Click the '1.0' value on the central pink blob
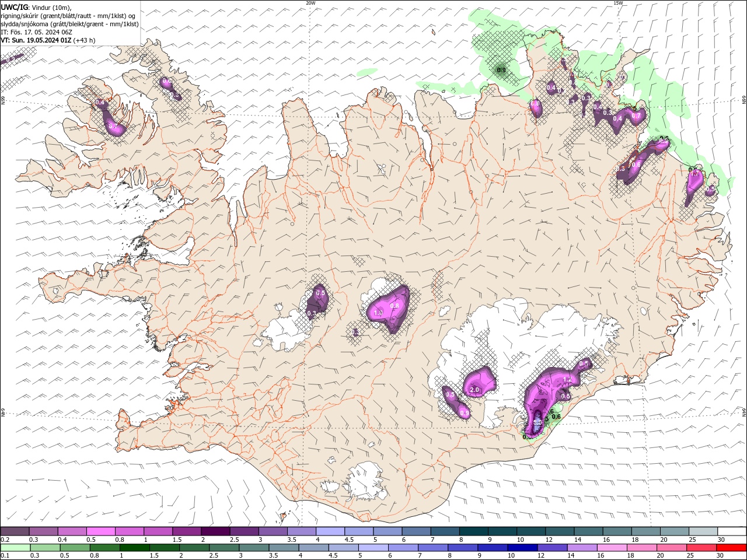The image size is (747, 560). click(x=378, y=313)
